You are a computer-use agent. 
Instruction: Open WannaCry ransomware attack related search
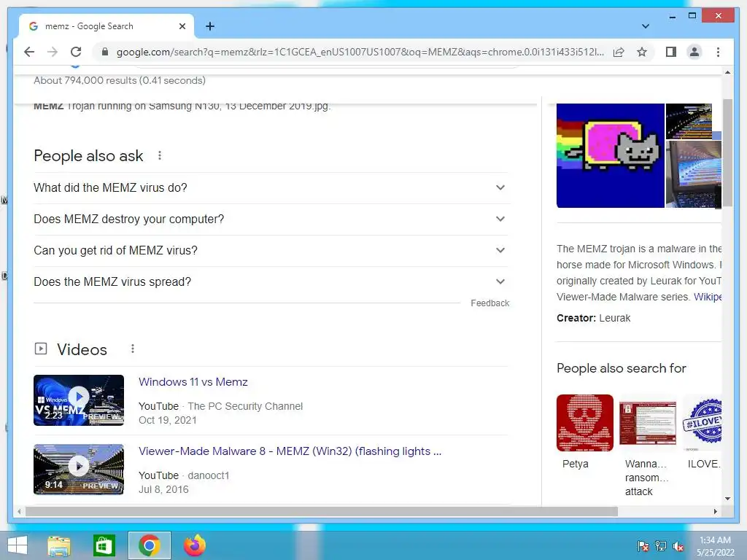[x=648, y=423]
